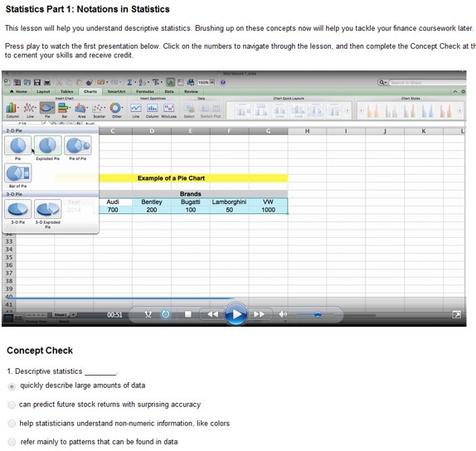This screenshot has height=451, width=476.
Task: Insert an Area chart
Action: (81, 110)
